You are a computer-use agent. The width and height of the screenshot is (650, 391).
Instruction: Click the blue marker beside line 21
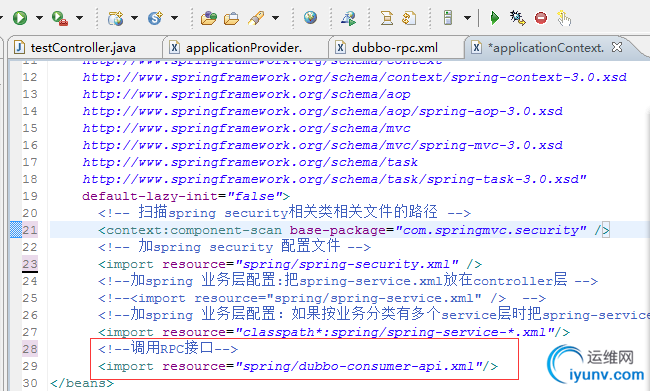(x=16, y=230)
